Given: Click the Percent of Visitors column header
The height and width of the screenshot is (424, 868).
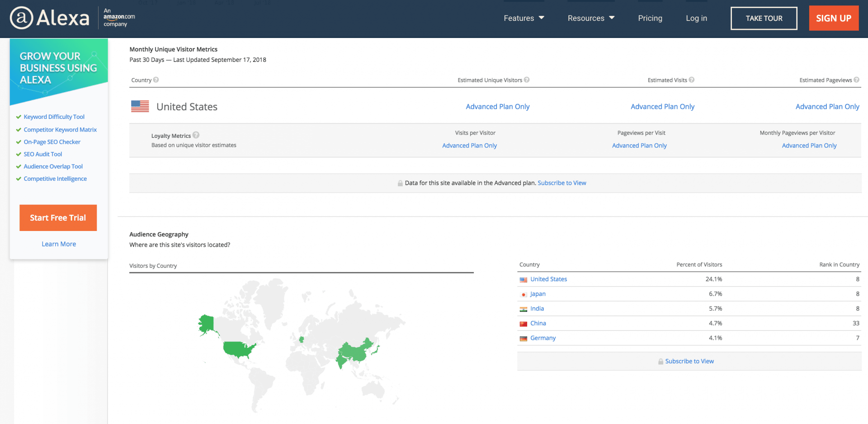Looking at the screenshot, I should pyautogui.click(x=699, y=265).
